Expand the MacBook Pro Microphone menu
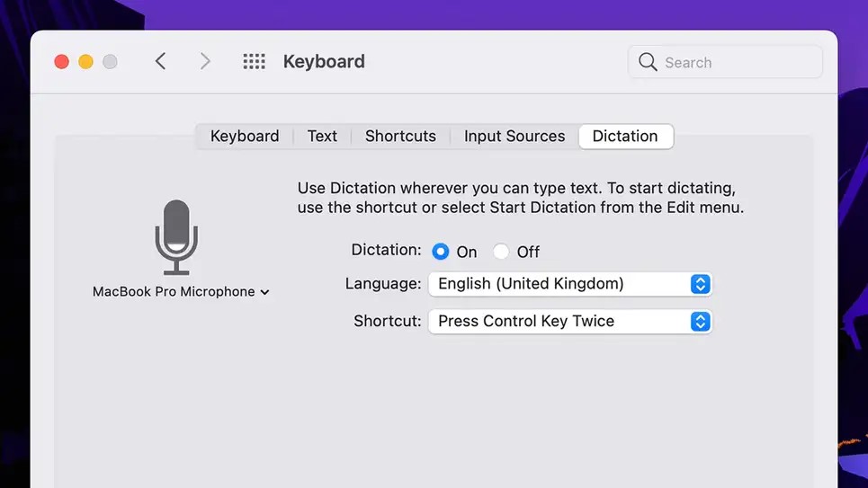Image resolution: width=868 pixels, height=488 pixels. pyautogui.click(x=181, y=291)
